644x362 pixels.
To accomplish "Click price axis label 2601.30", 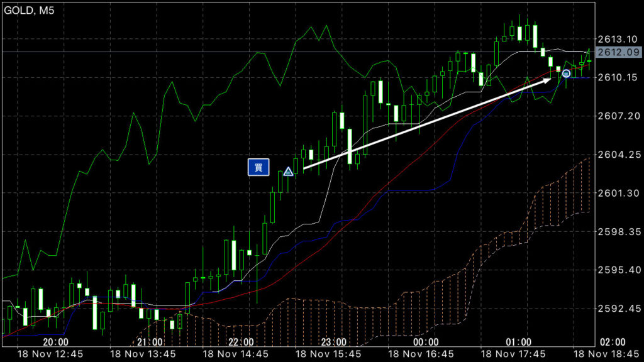I will click(x=618, y=194).
